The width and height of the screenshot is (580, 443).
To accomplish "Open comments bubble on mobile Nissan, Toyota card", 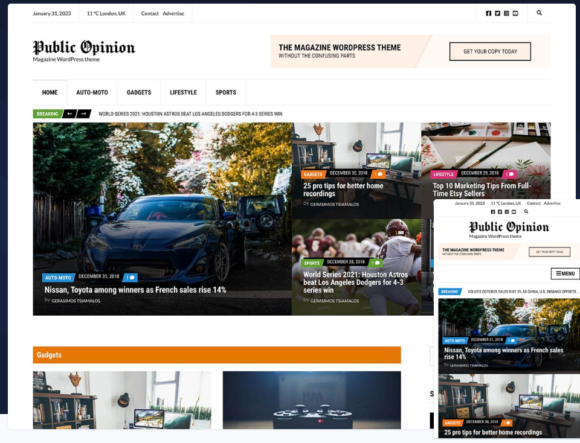I will pos(512,340).
